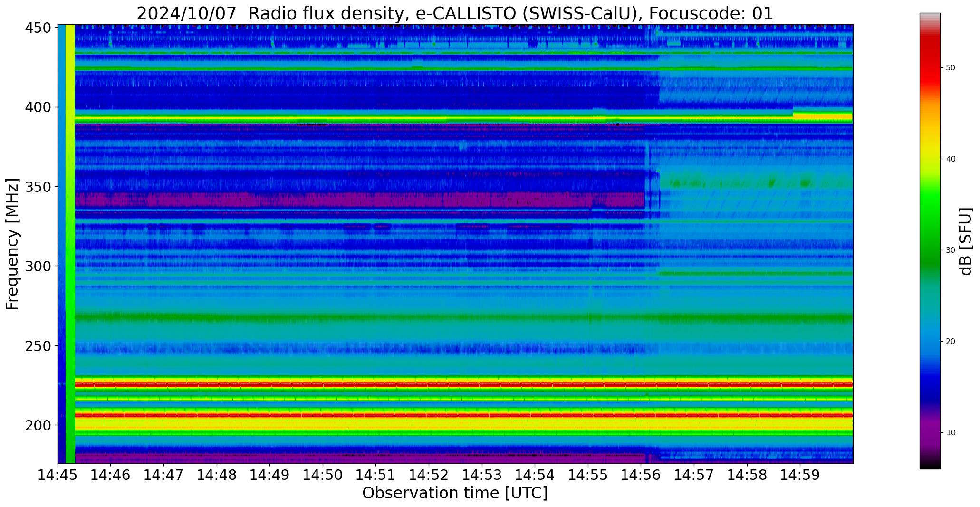Viewport: 980px width, 507px height.
Task: Click the yellow-green vertical stripe after 14:45
Action: click(70, 244)
